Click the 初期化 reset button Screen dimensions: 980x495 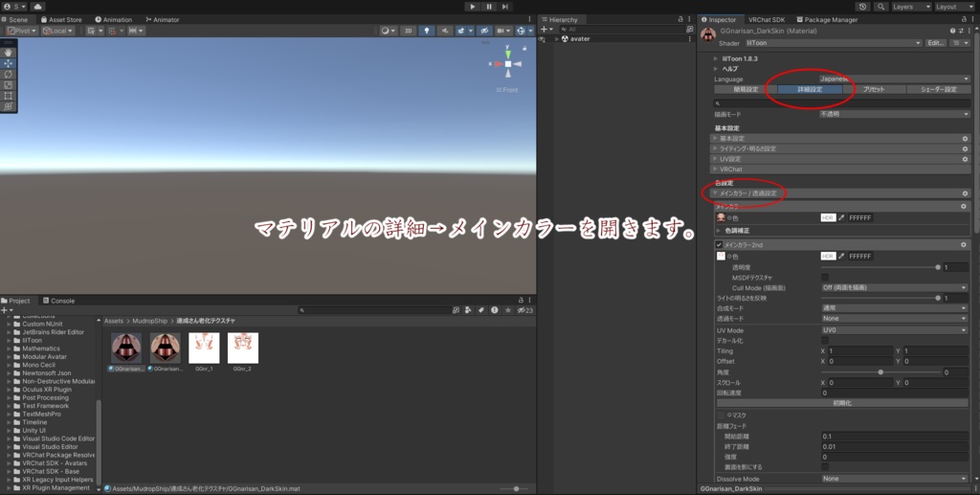pyautogui.click(x=842, y=403)
